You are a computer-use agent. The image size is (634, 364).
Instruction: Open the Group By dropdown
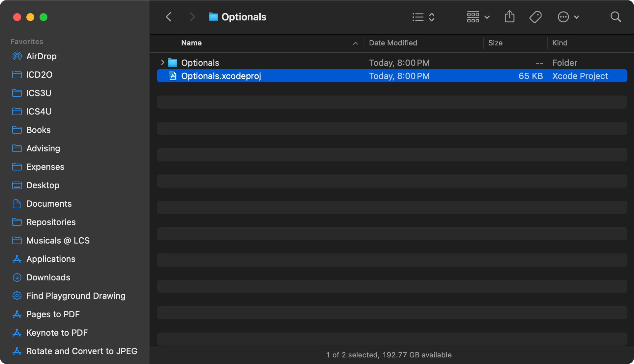click(478, 17)
